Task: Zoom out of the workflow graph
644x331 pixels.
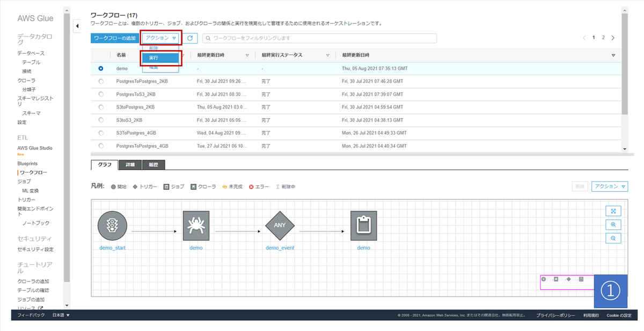Action: point(613,238)
